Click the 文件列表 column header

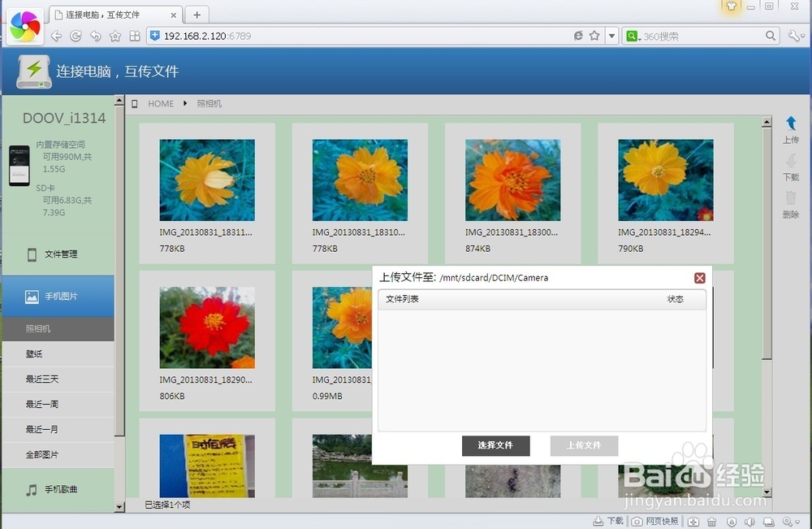pos(403,299)
